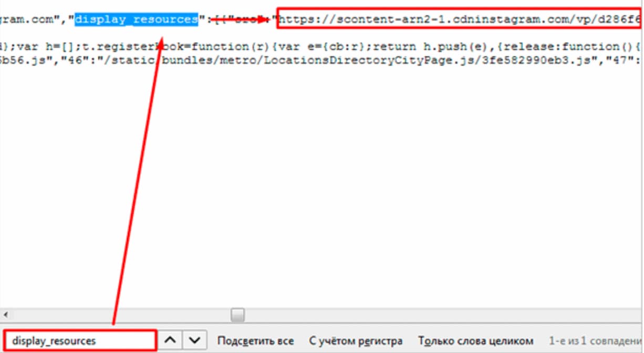
Task: Focus the find field containing display_resources
Action: pyautogui.click(x=81, y=340)
